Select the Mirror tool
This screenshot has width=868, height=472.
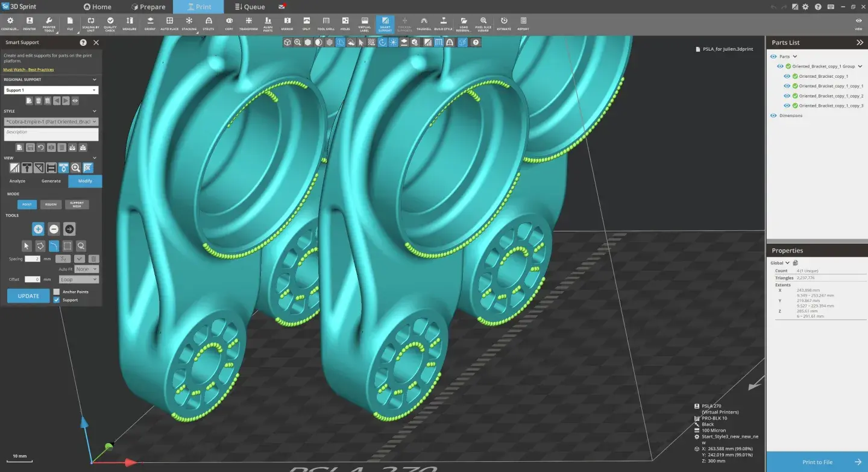[287, 24]
